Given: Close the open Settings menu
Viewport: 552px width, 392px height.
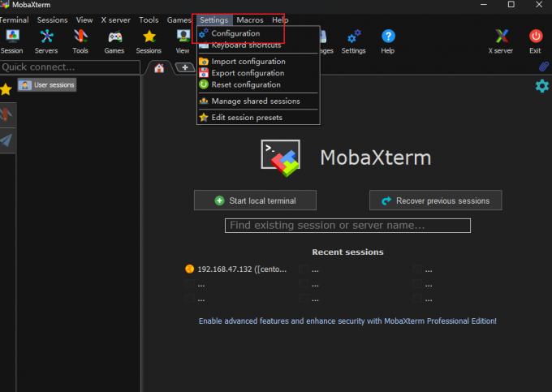Looking at the screenshot, I should coord(214,20).
